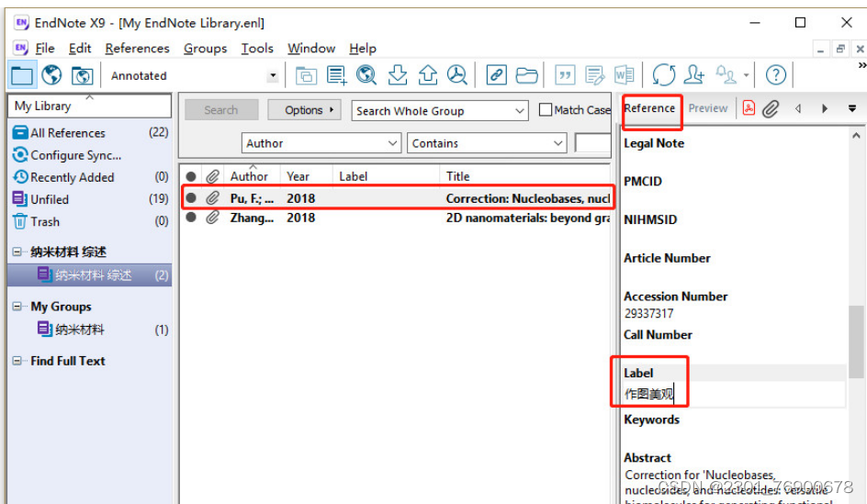The height and width of the screenshot is (504, 867).
Task: Click New Reference toolbar icon
Action: point(337,75)
